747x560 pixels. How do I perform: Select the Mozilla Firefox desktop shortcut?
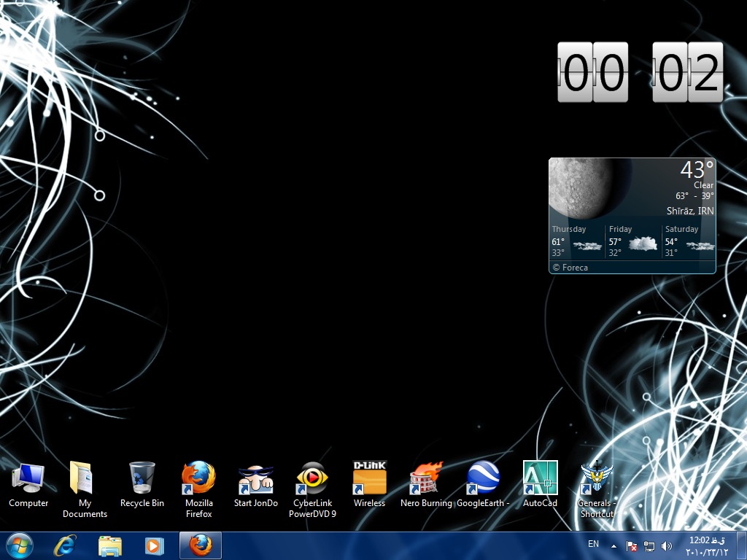click(x=199, y=479)
